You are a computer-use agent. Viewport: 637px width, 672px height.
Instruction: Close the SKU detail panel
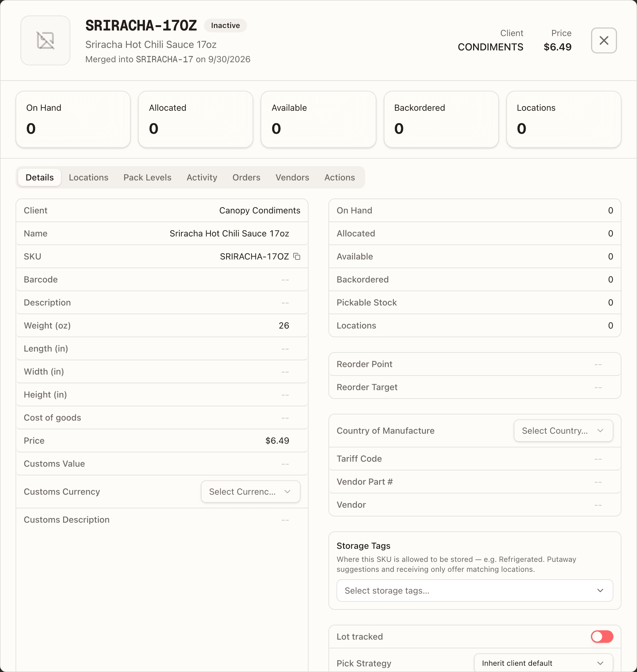tap(604, 40)
